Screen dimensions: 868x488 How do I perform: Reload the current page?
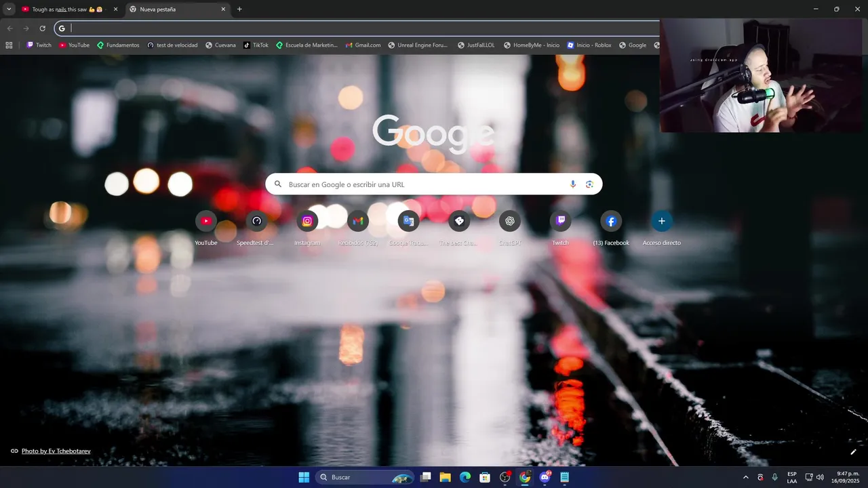point(42,28)
